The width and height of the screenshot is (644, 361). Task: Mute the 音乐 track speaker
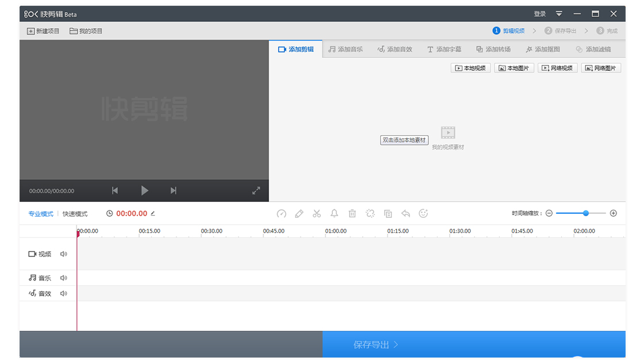click(x=64, y=278)
